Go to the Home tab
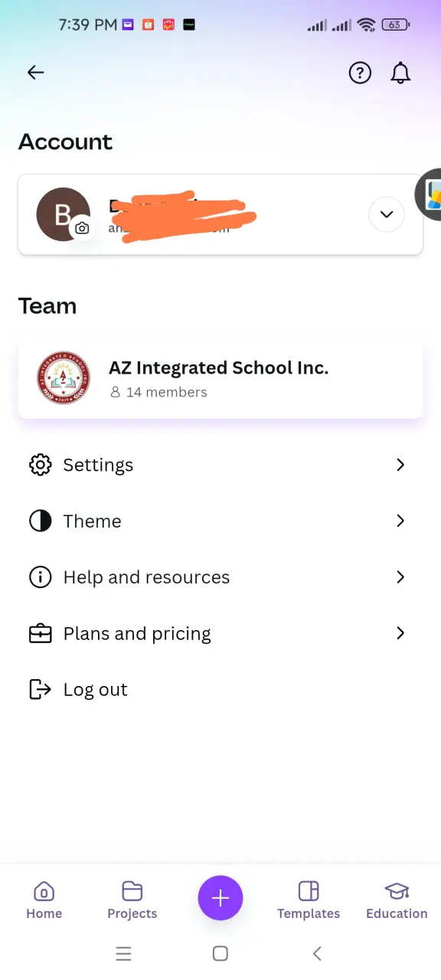 (x=44, y=900)
